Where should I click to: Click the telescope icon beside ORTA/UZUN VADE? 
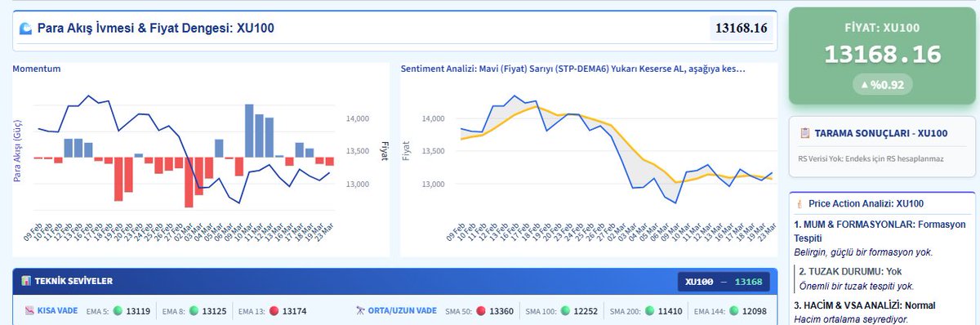coord(360,310)
